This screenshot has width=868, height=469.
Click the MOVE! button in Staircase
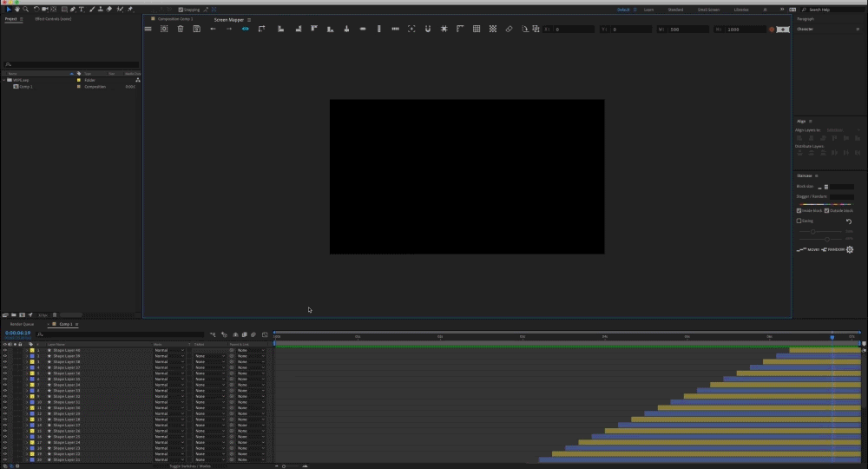click(808, 250)
